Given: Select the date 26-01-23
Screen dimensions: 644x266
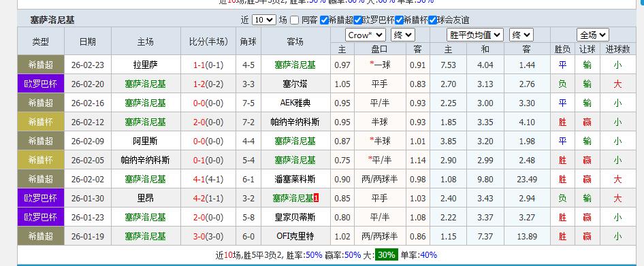Looking at the screenshot, I should point(88,217).
